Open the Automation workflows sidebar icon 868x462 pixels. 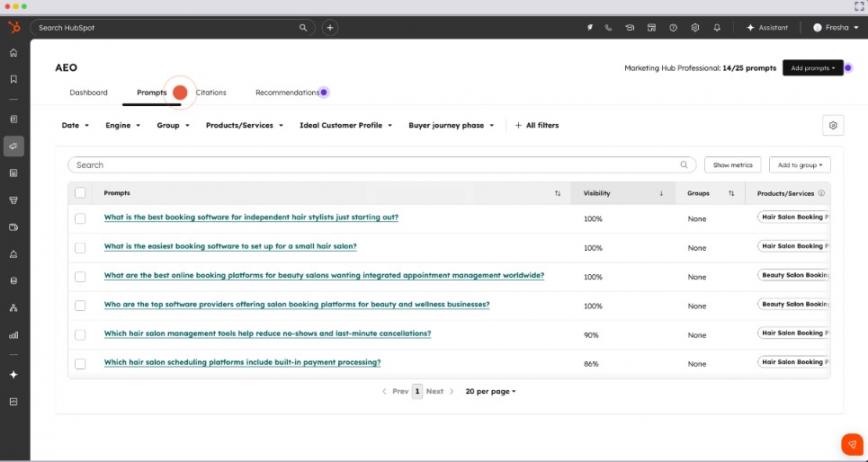[14, 308]
